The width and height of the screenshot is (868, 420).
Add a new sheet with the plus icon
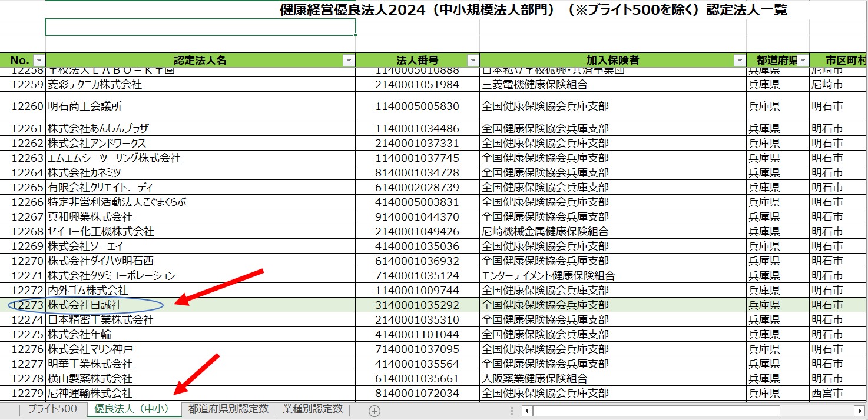tap(374, 411)
